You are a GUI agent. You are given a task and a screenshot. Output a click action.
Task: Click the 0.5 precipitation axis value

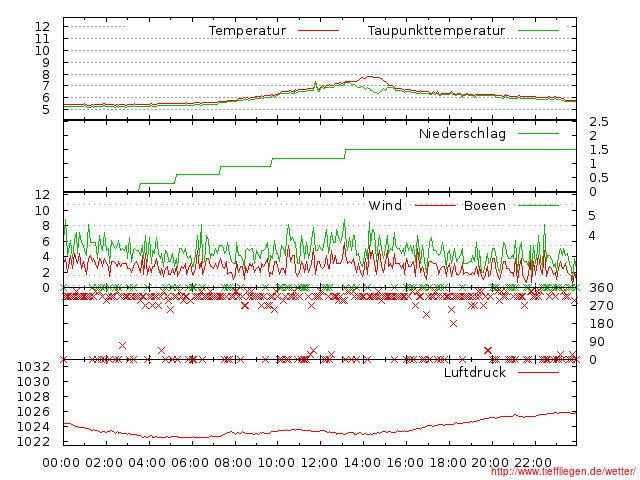tap(599, 178)
